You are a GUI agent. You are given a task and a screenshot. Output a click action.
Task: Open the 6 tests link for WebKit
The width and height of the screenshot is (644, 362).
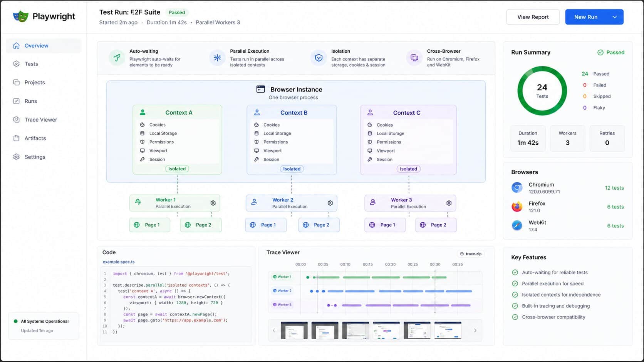pyautogui.click(x=615, y=226)
